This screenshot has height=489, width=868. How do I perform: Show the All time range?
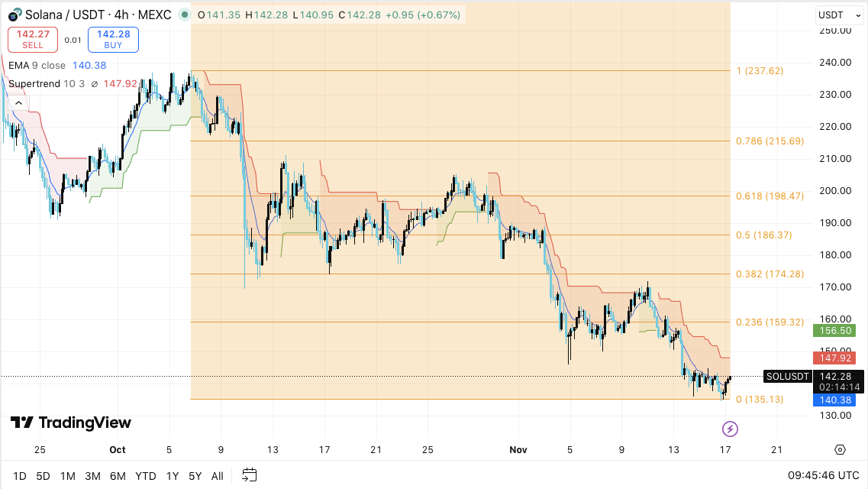click(x=217, y=476)
